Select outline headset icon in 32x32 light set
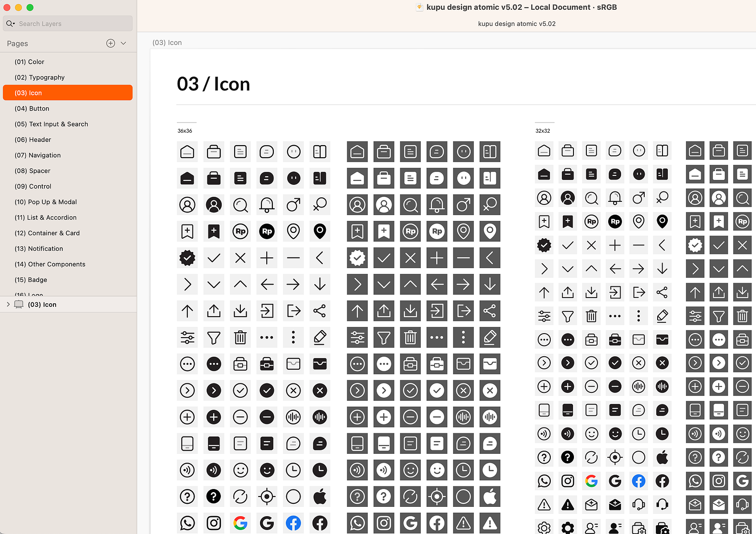 tap(638, 505)
